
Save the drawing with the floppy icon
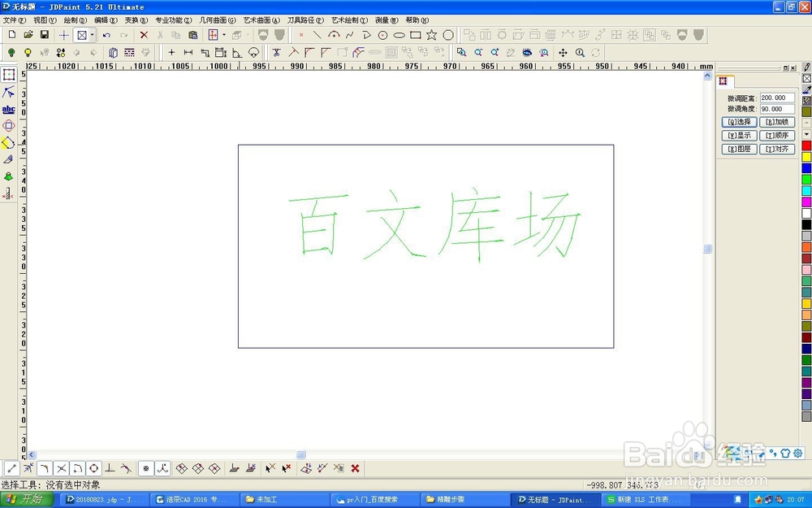point(45,35)
